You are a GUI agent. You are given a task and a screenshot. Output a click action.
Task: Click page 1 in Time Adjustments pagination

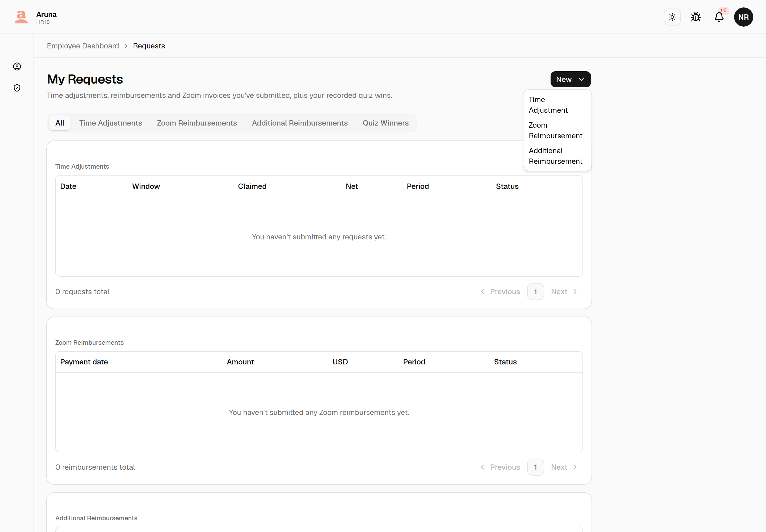click(535, 292)
